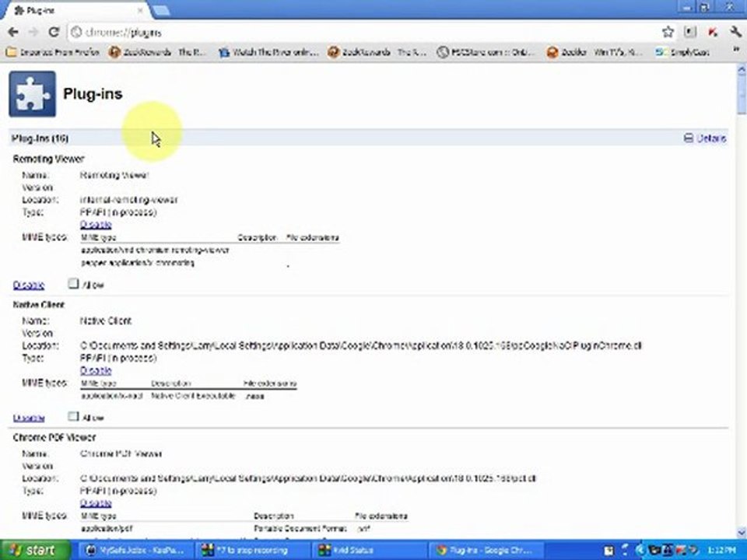Click the Portable Document Format description cell
Screen dimensions: 747x560
(x=300, y=528)
